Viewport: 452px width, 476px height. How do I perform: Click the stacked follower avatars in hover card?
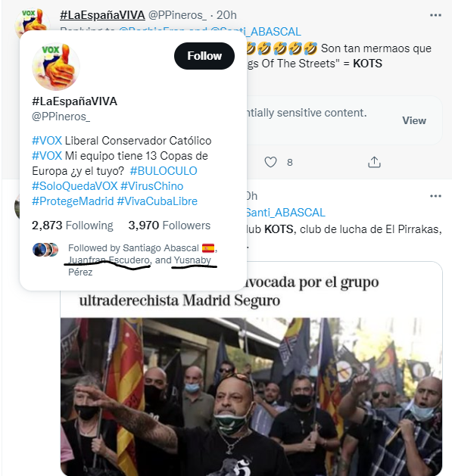pyautogui.click(x=45, y=250)
